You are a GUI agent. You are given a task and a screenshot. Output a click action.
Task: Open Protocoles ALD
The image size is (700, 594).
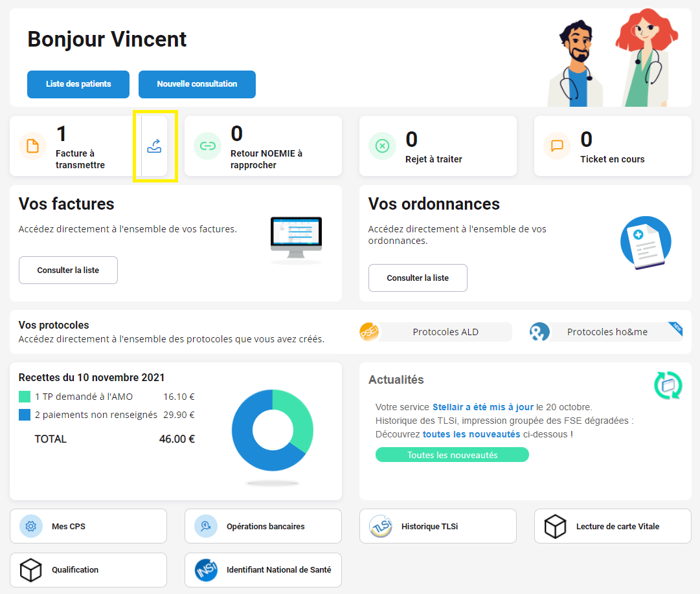(x=445, y=332)
